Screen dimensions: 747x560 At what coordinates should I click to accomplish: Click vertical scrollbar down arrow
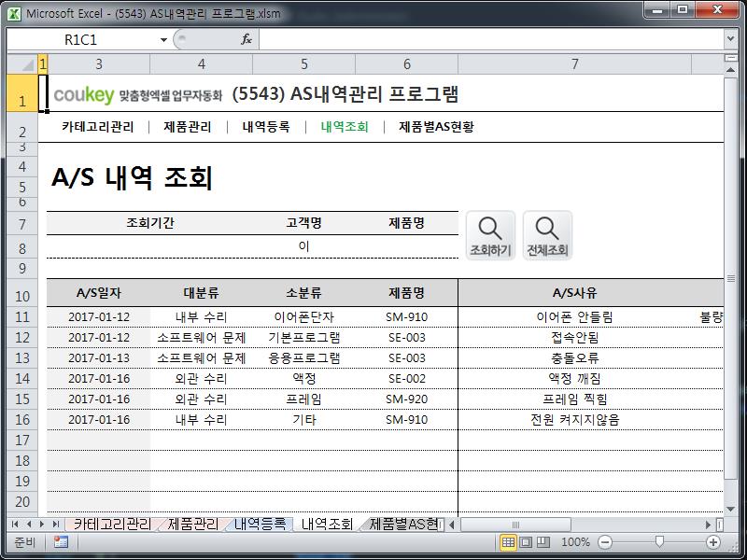pos(730,509)
